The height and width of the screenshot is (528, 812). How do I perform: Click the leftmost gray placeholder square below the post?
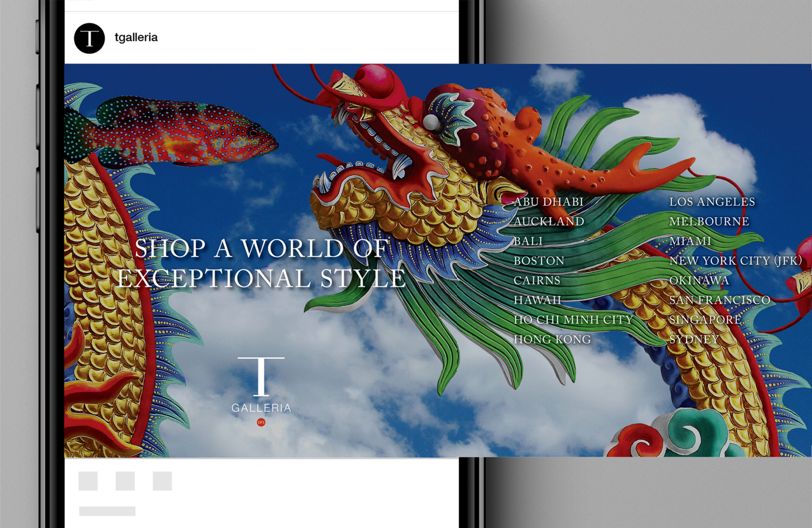coord(88,481)
